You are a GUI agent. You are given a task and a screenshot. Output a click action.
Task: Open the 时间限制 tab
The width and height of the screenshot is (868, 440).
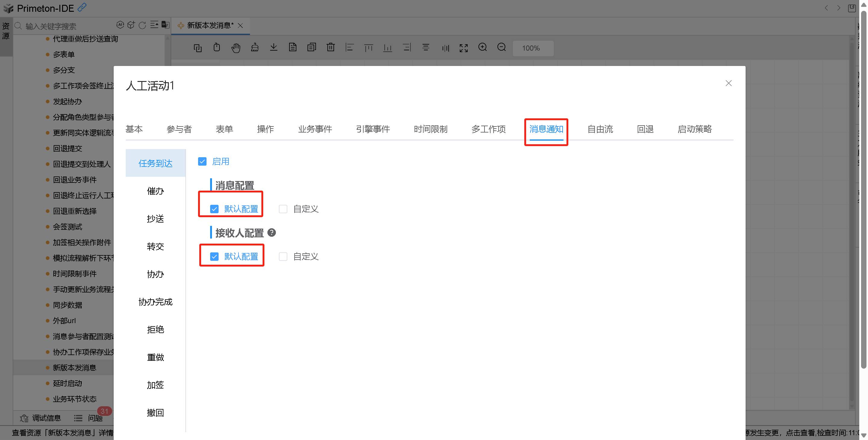[430, 129]
